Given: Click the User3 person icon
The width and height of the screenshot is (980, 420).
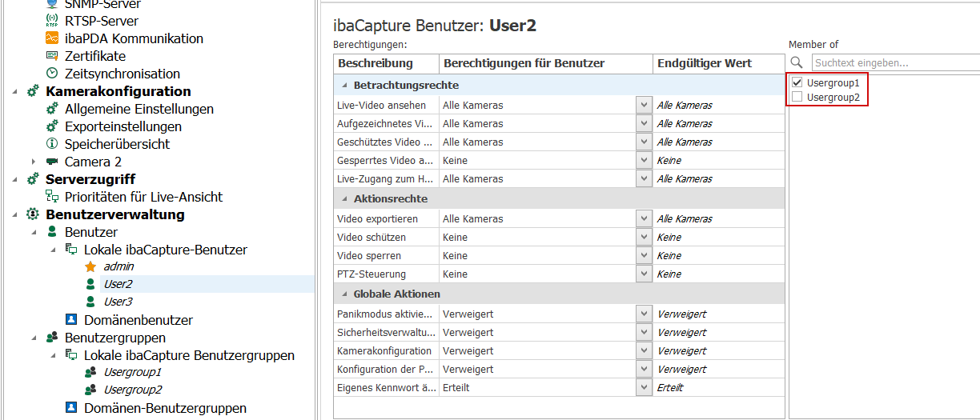Looking at the screenshot, I should 90,302.
